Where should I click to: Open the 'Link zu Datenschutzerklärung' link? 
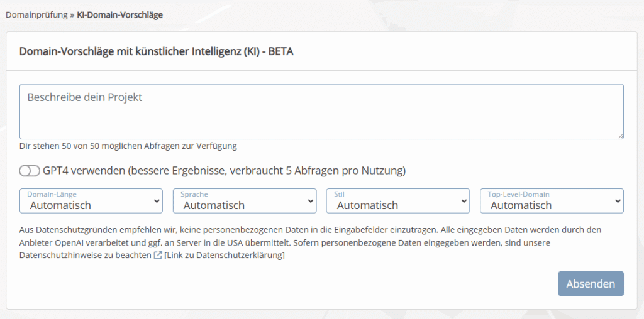(x=225, y=255)
